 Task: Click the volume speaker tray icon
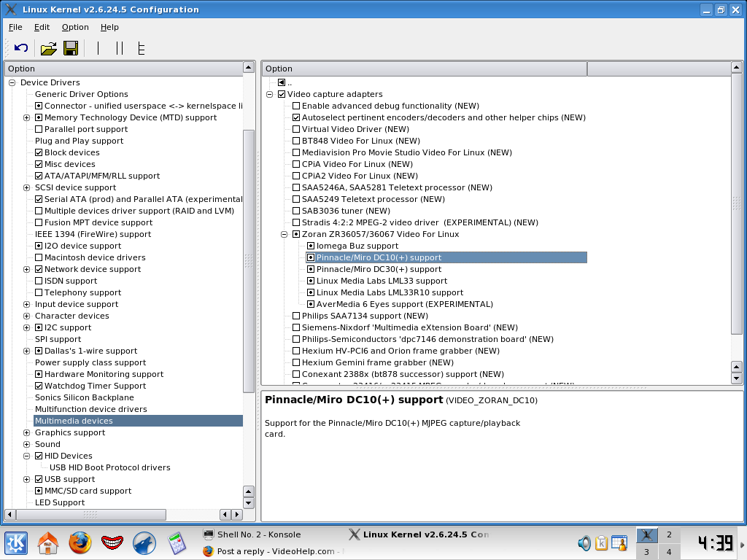tap(584, 542)
